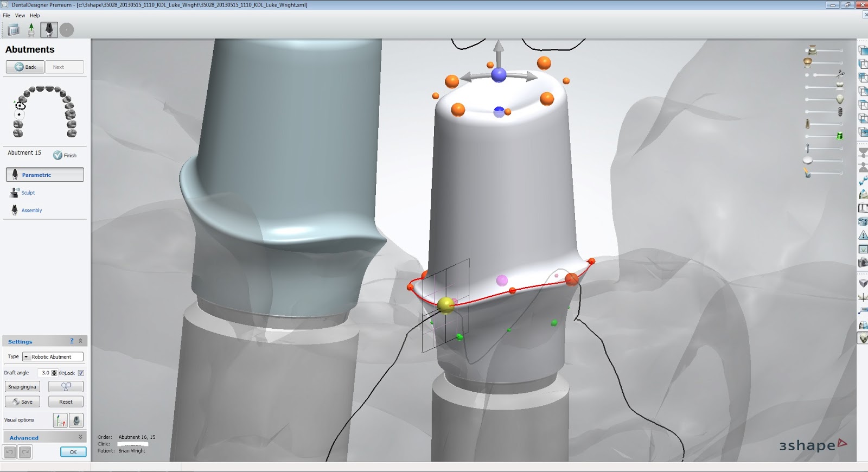Select the abutment design toolbar icon
The height and width of the screenshot is (472, 868).
point(49,30)
